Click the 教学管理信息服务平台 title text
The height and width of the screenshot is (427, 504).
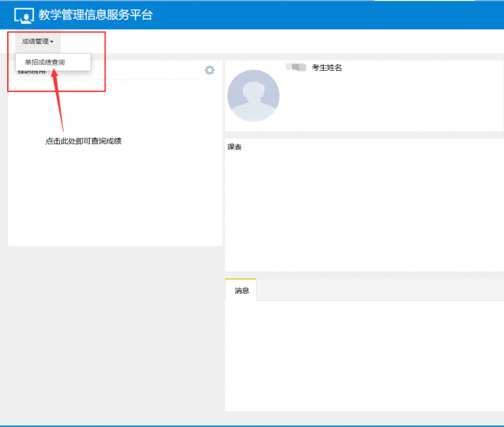95,15
